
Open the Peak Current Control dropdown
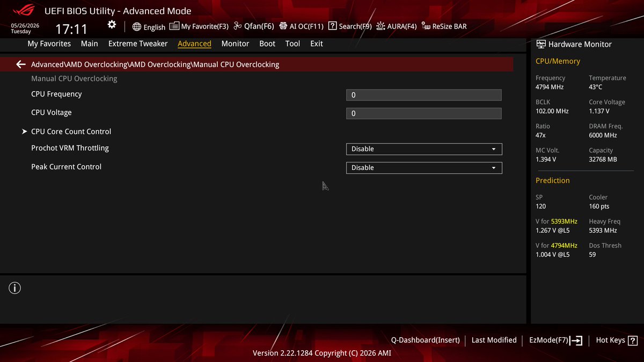coord(424,168)
